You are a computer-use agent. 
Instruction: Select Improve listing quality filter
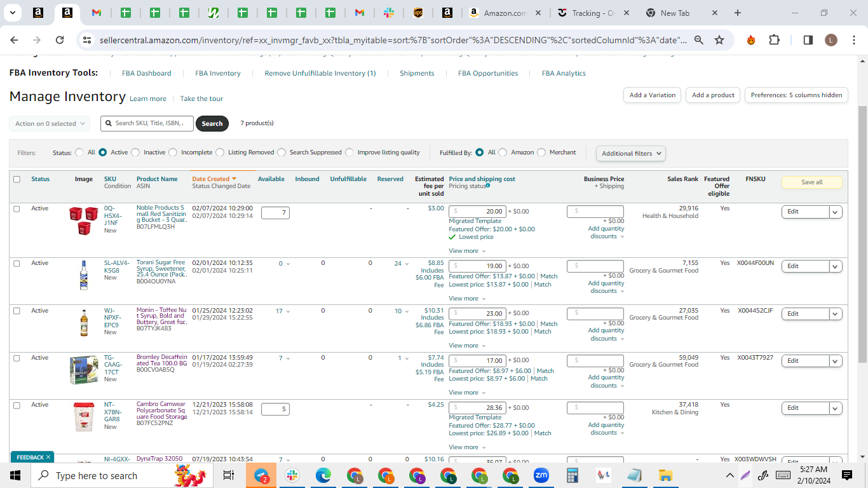click(349, 152)
